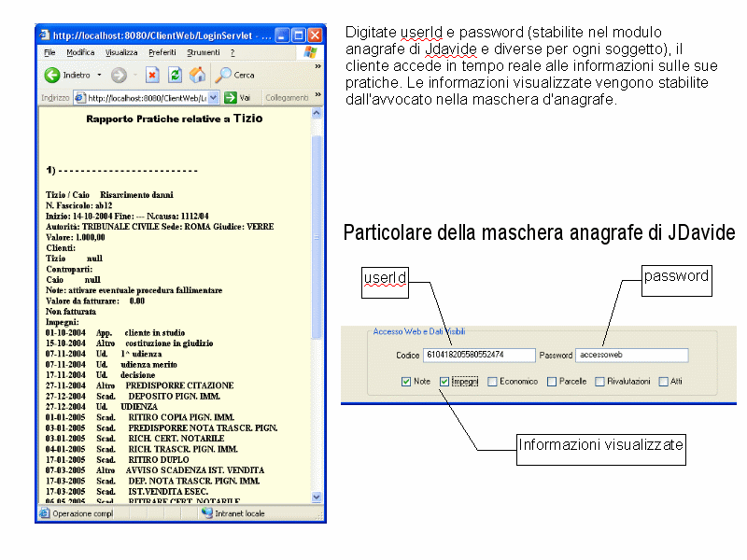Stop page loading with red X icon
The height and width of the screenshot is (560, 747).
152,75
